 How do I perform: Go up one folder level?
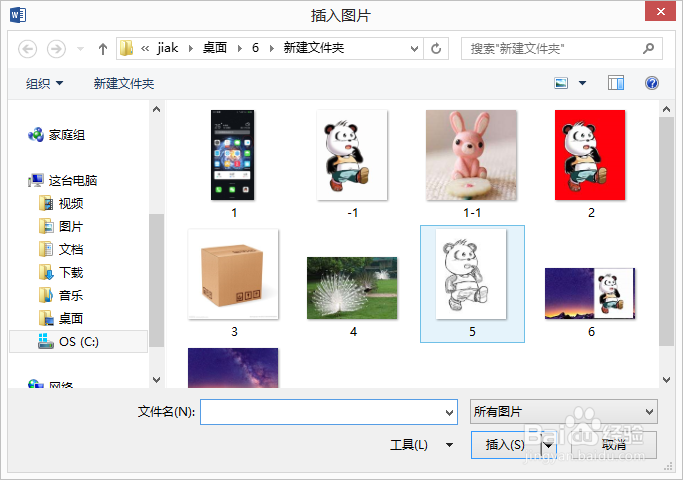[103, 49]
